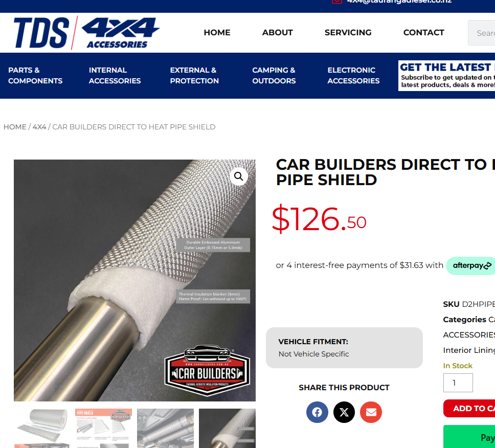
Task: Share product on X
Action: click(344, 412)
